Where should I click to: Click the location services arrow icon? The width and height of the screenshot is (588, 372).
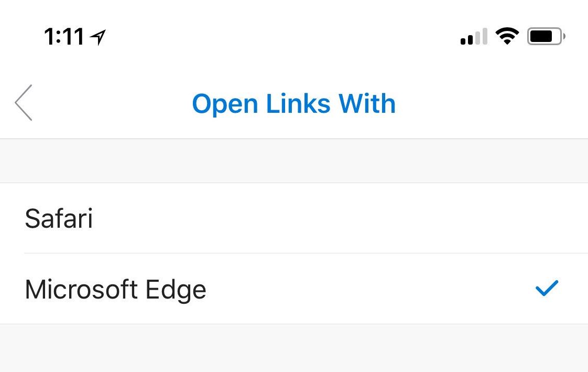pos(98,37)
